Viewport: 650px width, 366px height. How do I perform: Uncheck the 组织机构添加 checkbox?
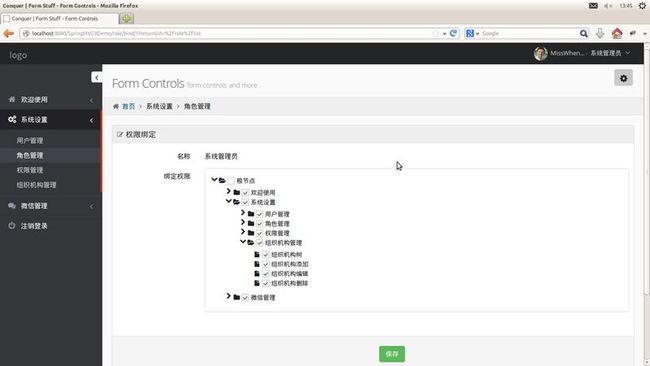[x=266, y=264]
